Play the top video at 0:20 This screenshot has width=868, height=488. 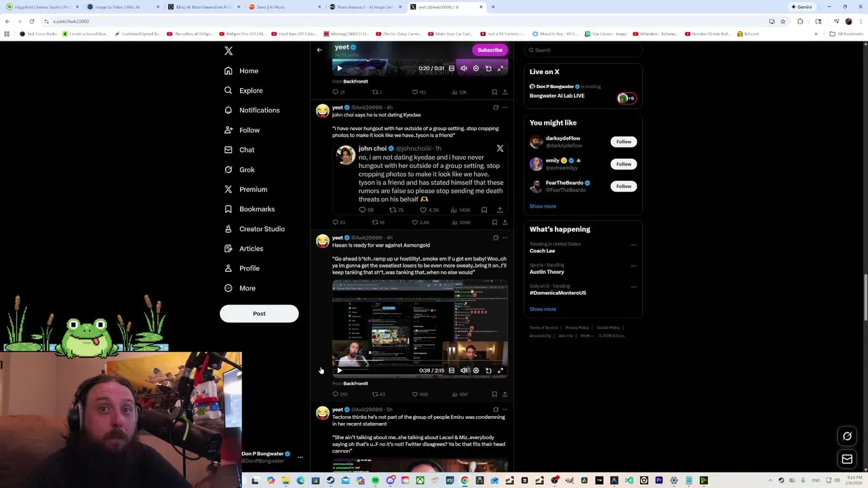click(x=340, y=68)
